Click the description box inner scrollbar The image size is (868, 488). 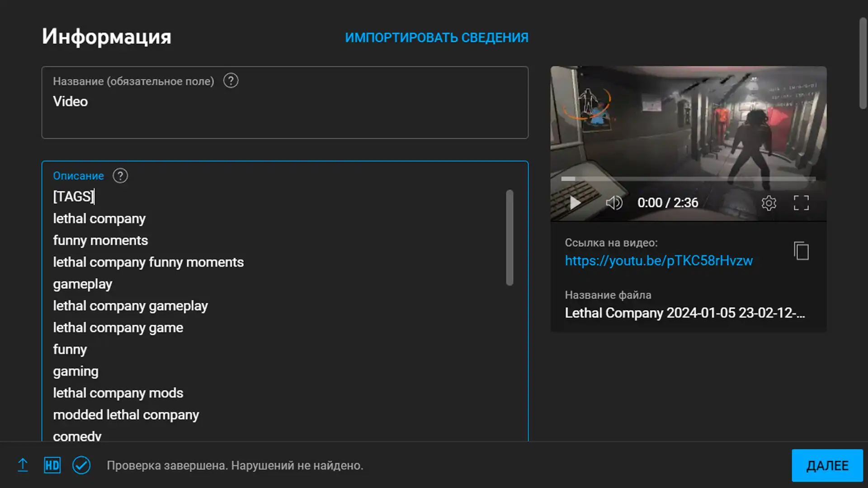(509, 238)
